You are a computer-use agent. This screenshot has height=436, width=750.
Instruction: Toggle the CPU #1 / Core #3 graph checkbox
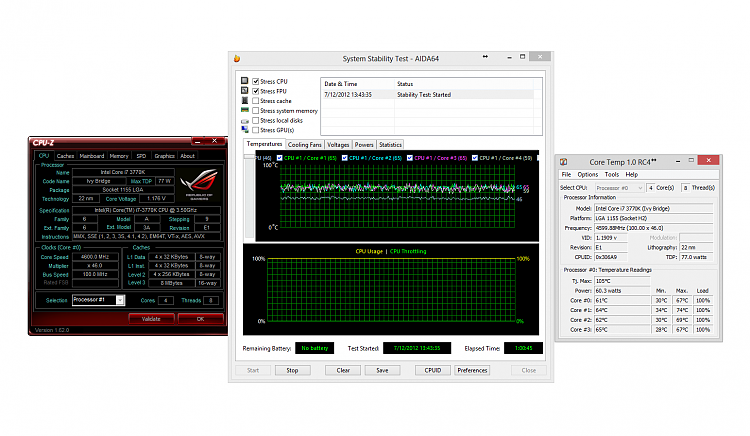[409, 158]
